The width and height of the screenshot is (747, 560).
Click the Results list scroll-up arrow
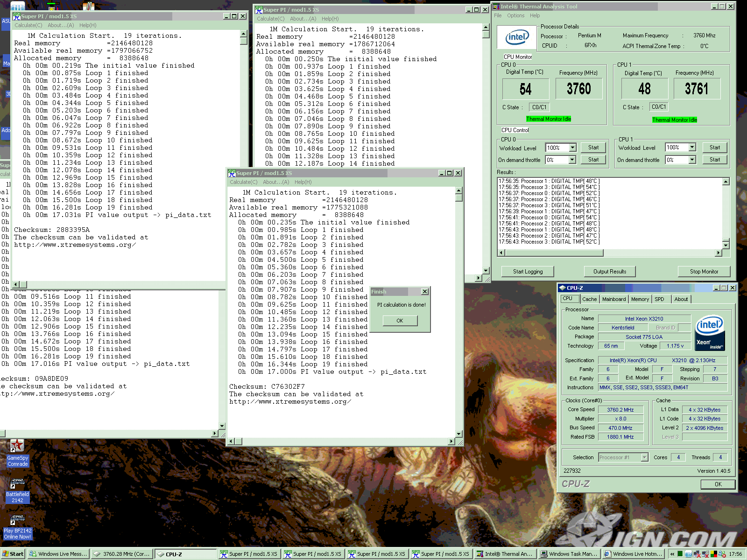726,182
